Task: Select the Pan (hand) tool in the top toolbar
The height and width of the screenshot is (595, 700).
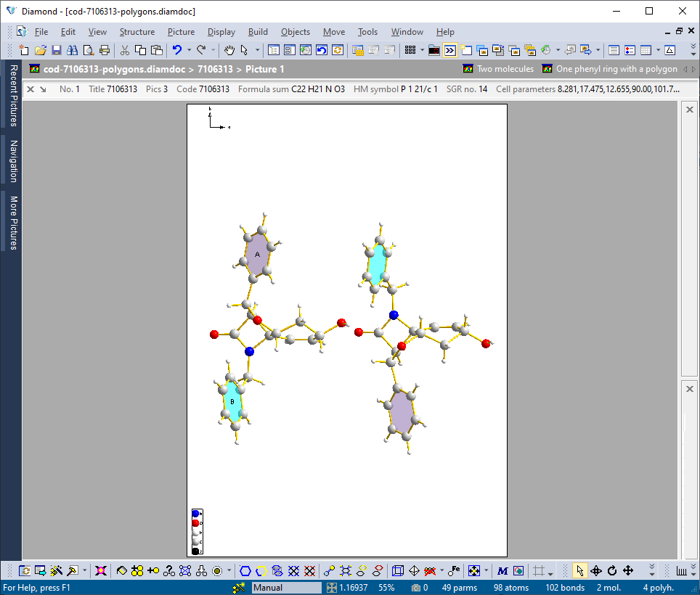Action: pyautogui.click(x=229, y=51)
